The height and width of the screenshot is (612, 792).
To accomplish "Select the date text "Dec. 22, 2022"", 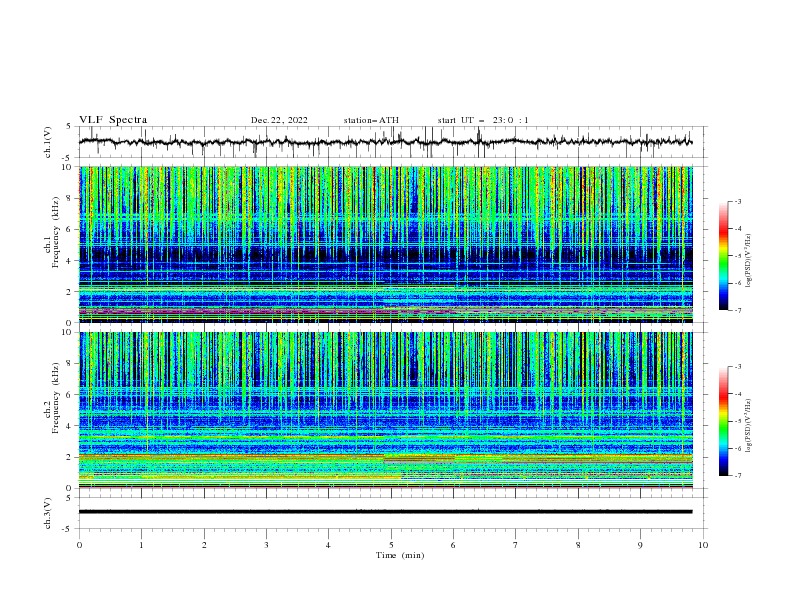I will pyautogui.click(x=279, y=120).
